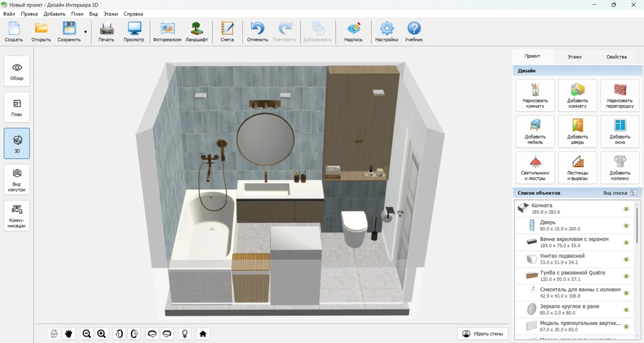Click the Убрать стены button
644x343 pixels.
(482, 333)
